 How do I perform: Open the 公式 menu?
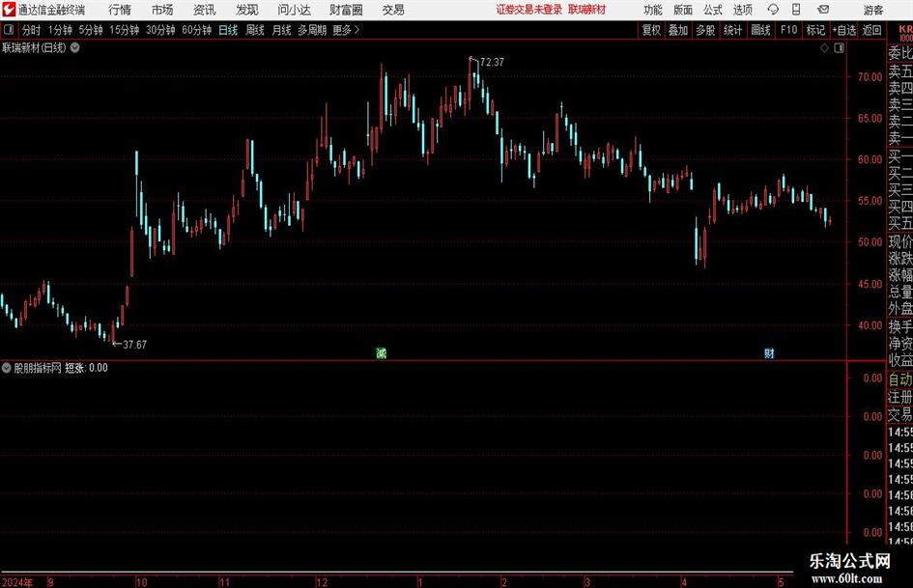pos(713,10)
